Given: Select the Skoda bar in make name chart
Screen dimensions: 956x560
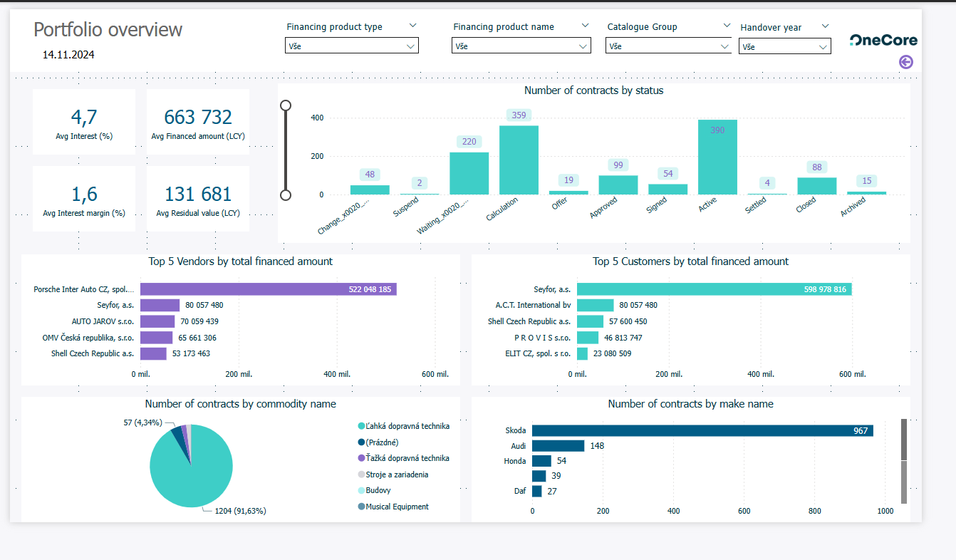Looking at the screenshot, I should tap(702, 430).
